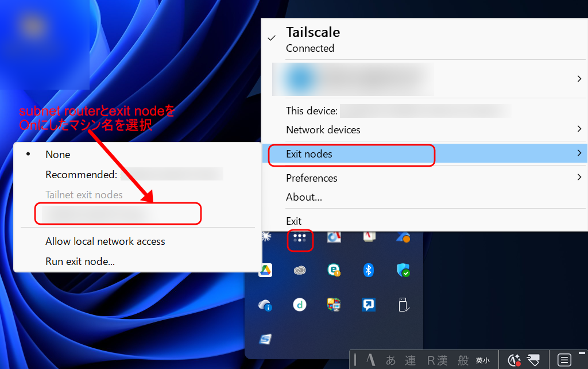Open Google Drive from the system tray

click(266, 270)
